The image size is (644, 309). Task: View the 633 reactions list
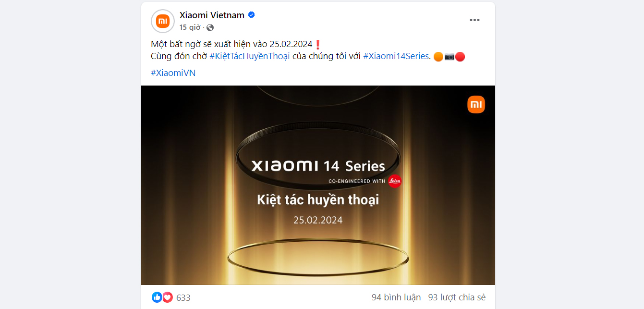pos(183,298)
